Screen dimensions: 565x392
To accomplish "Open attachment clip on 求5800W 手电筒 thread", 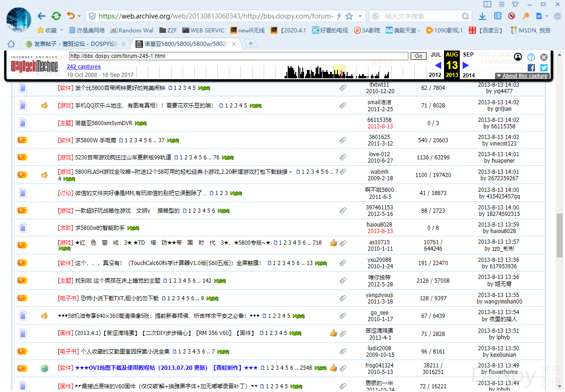I will (343, 140).
